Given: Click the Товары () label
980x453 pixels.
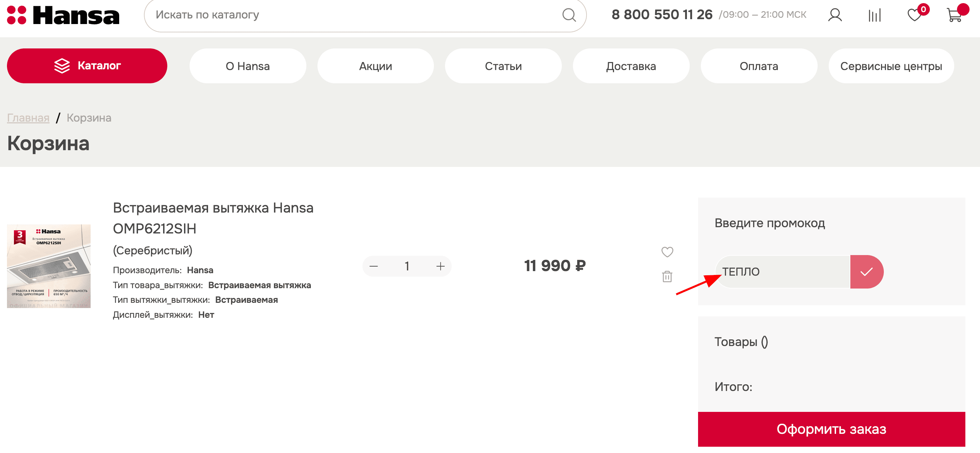Looking at the screenshot, I should point(741,341).
